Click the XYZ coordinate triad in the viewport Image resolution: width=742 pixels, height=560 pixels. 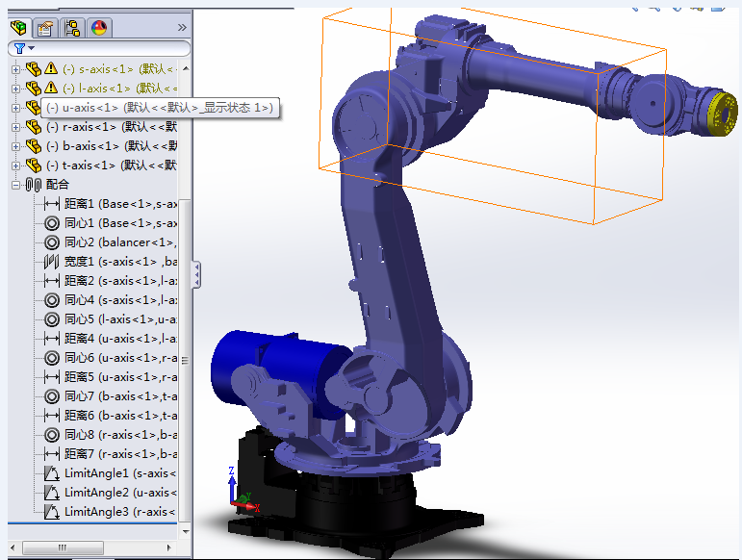(243, 490)
